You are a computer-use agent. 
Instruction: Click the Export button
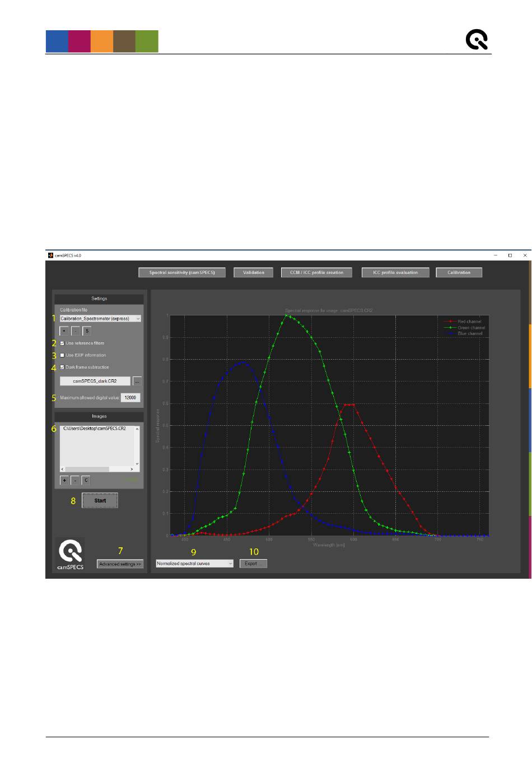click(x=254, y=564)
